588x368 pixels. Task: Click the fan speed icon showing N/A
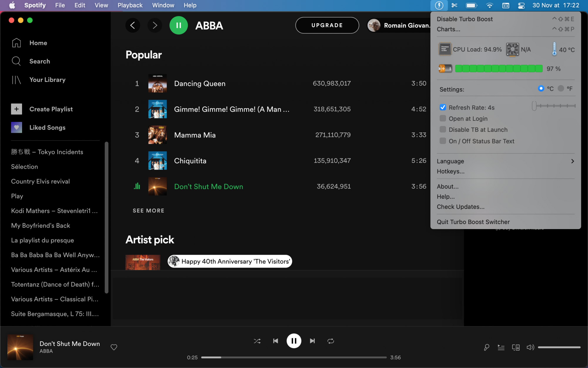[512, 49]
